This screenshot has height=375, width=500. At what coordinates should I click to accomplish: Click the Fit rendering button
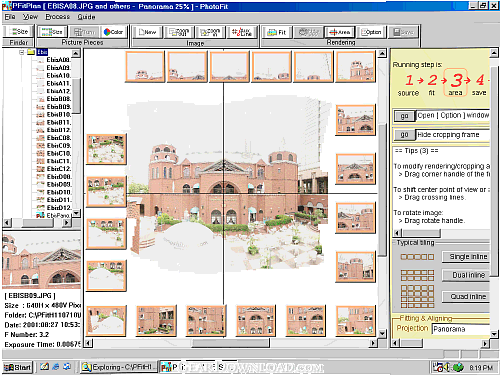coord(277,32)
